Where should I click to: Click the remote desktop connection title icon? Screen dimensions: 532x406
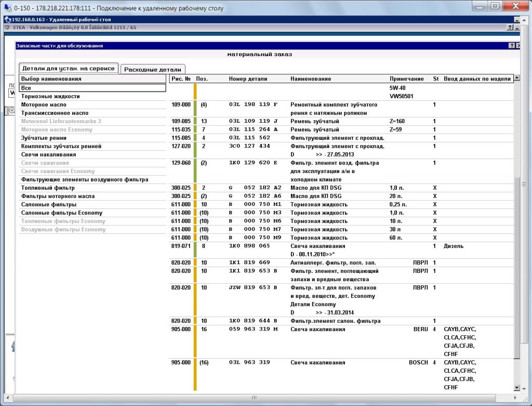[7, 8]
